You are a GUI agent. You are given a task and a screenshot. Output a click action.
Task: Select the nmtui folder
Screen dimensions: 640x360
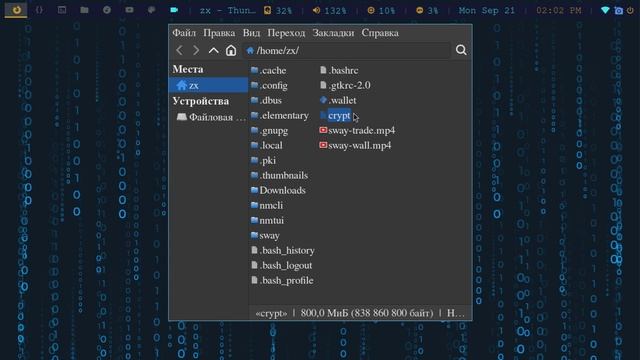[x=267, y=220]
